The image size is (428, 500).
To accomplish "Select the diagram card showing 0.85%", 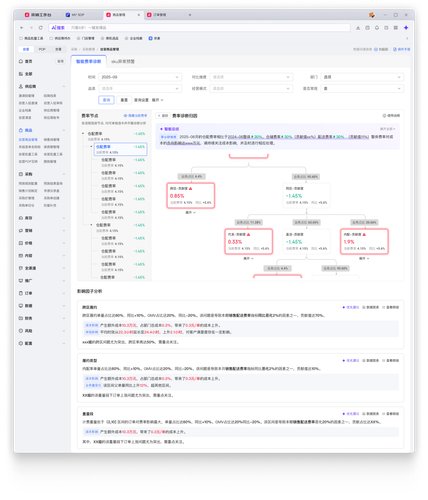I will (x=191, y=196).
